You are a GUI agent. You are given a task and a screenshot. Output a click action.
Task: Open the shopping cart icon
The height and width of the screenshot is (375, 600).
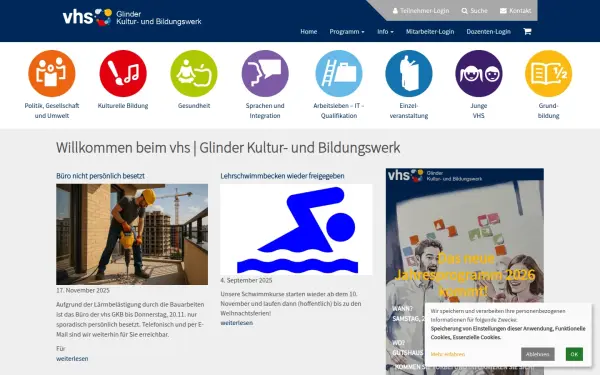pyautogui.click(x=527, y=31)
